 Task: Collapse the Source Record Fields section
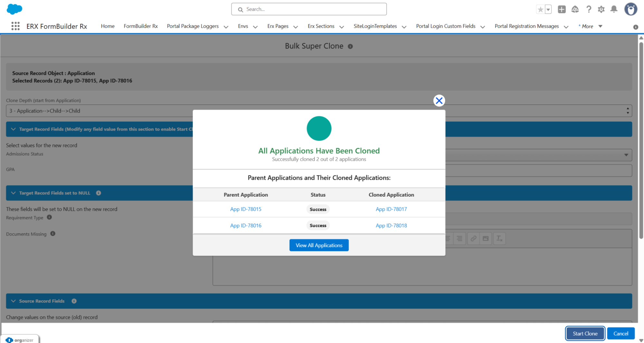pos(13,301)
